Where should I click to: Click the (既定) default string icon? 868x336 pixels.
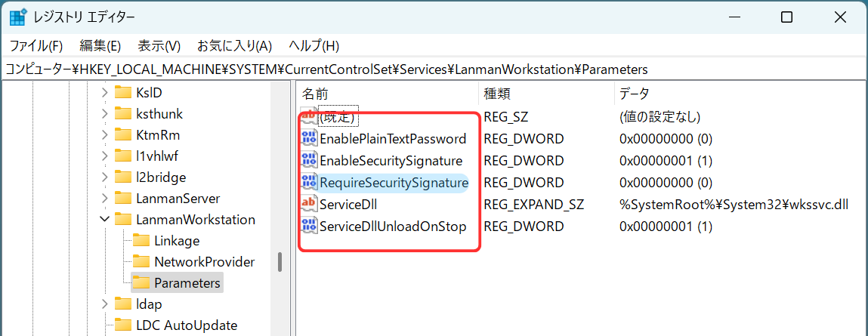click(x=309, y=117)
